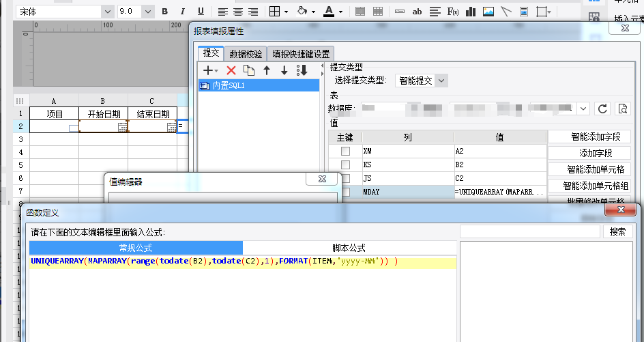This screenshot has width=644, height=342.
Task: Click the merge cells icon
Action: [x=360, y=12]
